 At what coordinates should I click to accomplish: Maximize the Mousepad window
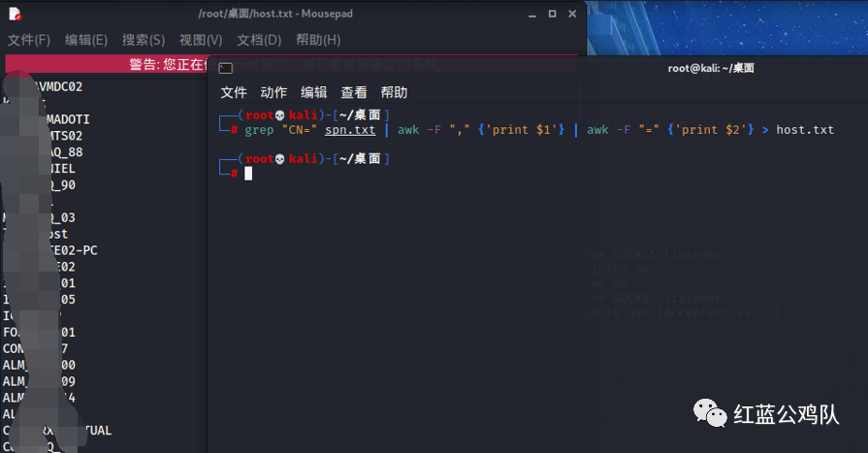point(553,14)
